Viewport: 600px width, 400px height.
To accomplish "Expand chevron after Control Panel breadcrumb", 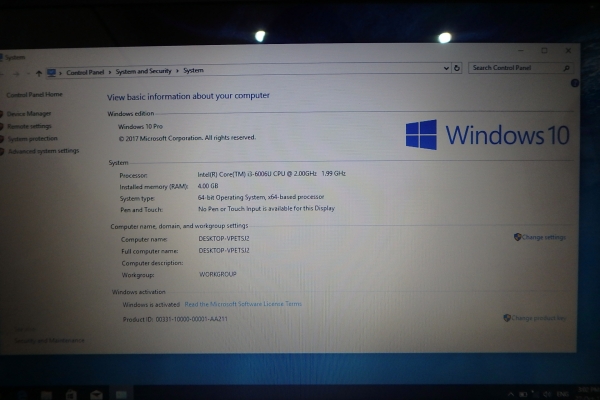I will pos(110,72).
